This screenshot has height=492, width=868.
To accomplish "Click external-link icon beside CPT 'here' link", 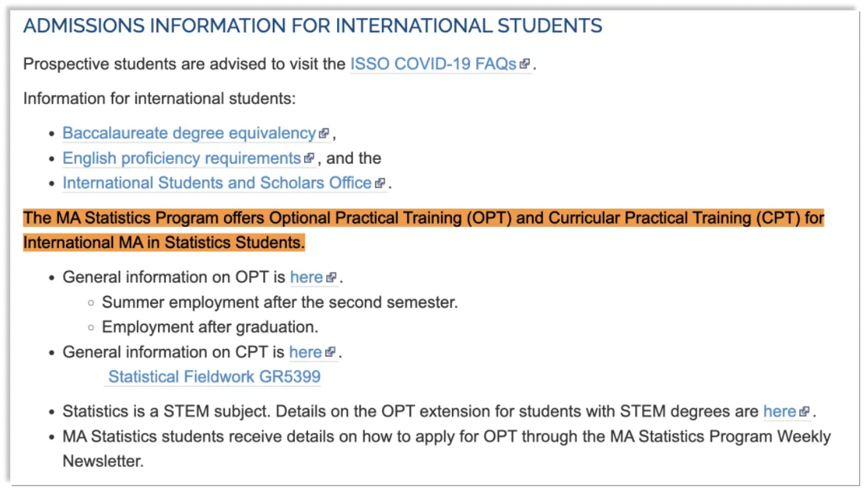I will coord(331,352).
